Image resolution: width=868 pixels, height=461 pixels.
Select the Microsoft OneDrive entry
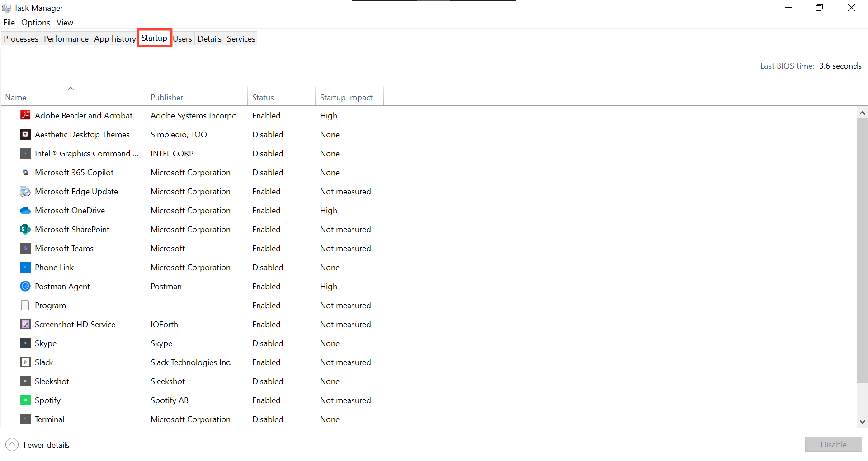click(70, 211)
